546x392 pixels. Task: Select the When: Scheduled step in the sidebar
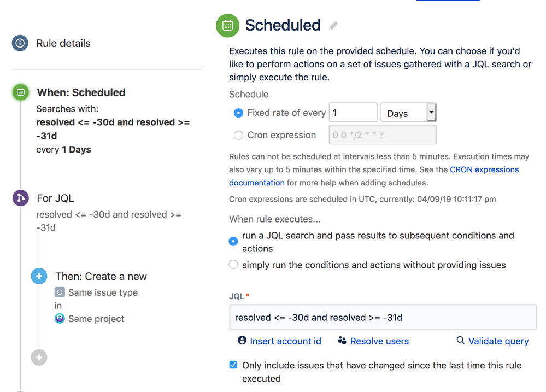click(x=81, y=92)
